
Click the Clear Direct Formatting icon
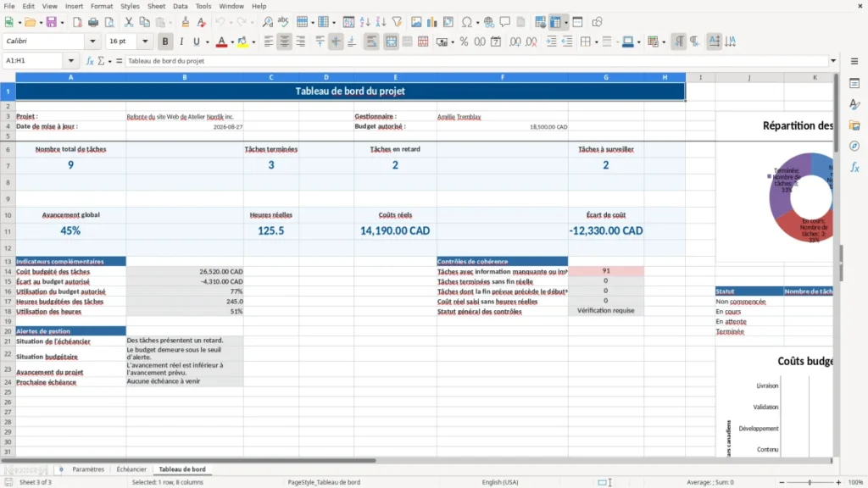coord(202,22)
